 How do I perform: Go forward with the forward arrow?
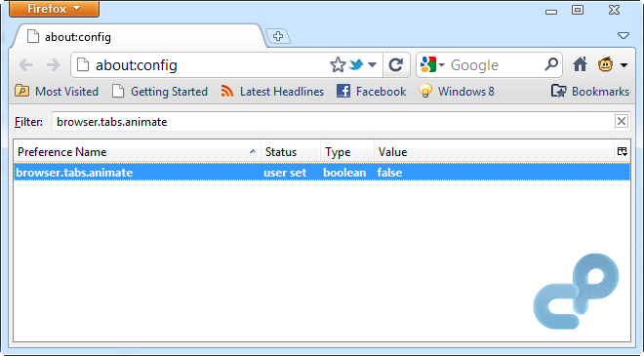53,65
